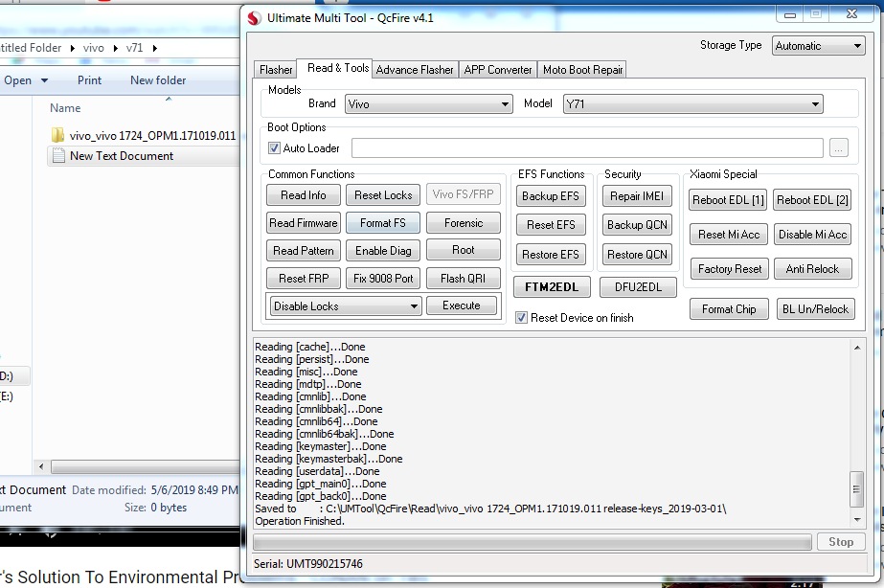This screenshot has width=884, height=588.
Task: Click the Read Info button
Action: point(304,195)
